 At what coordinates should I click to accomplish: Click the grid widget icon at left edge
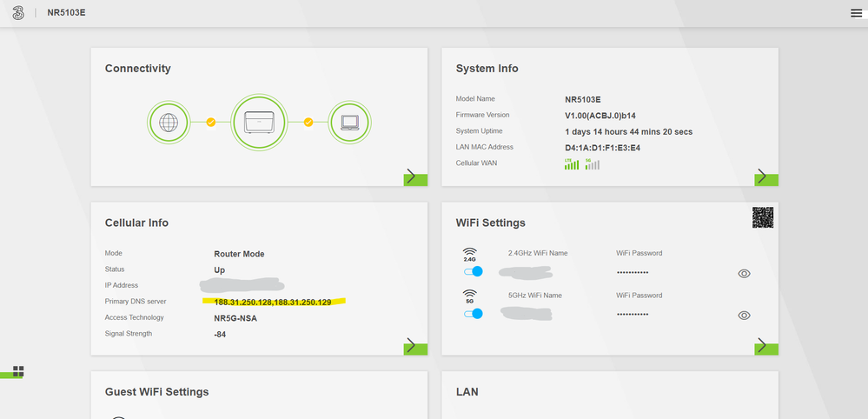tap(18, 371)
